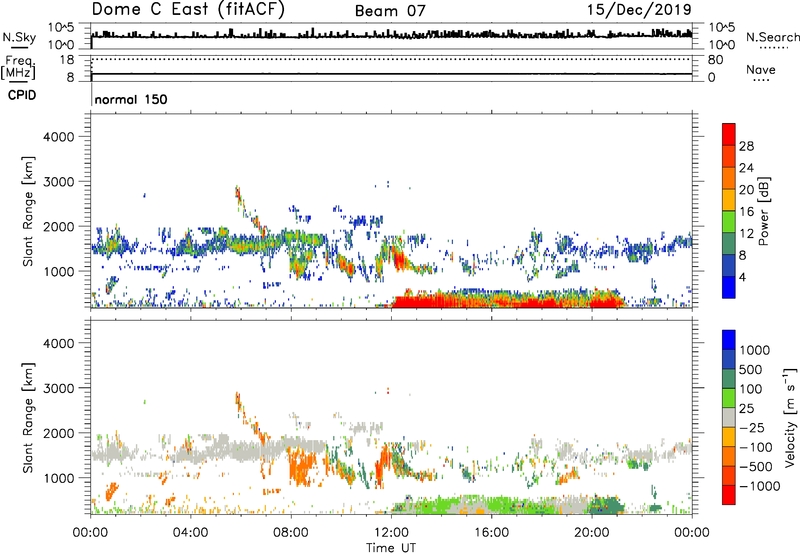Viewport: 800px width, 554px height.
Task: Click the bright blue top segment of the Velocity colorbar
Action: coord(729,340)
